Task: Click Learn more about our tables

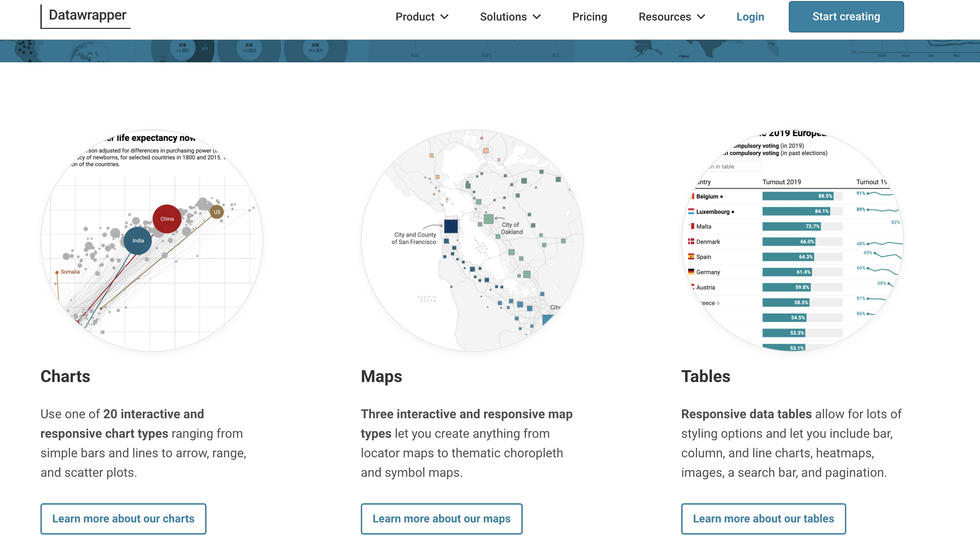Action: (x=763, y=519)
